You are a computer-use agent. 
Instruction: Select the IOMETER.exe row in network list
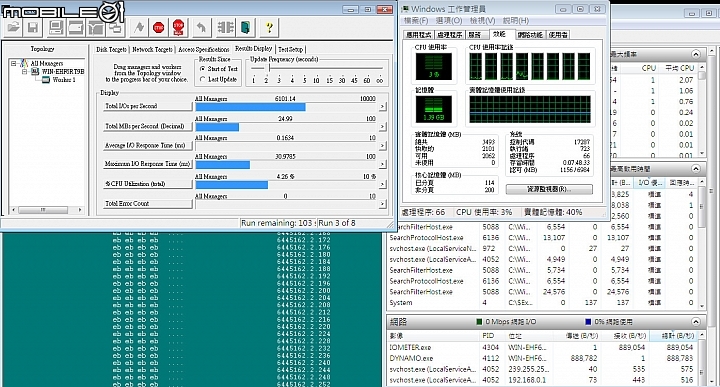(542, 348)
